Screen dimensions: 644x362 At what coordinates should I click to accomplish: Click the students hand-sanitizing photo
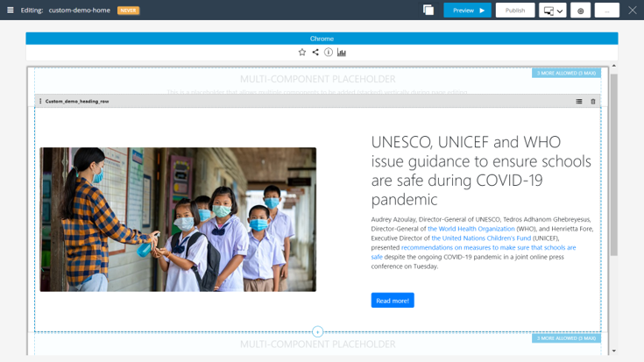tap(178, 219)
